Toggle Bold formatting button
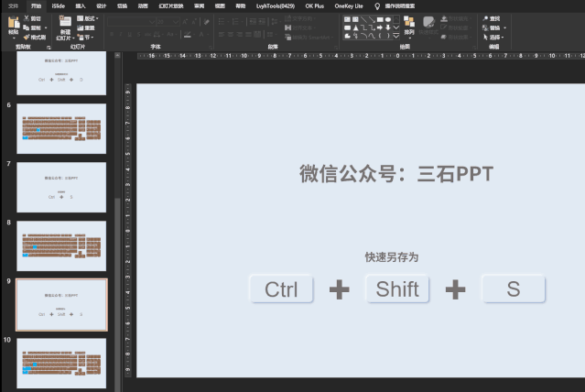This screenshot has width=585, height=392. pyautogui.click(x=112, y=35)
